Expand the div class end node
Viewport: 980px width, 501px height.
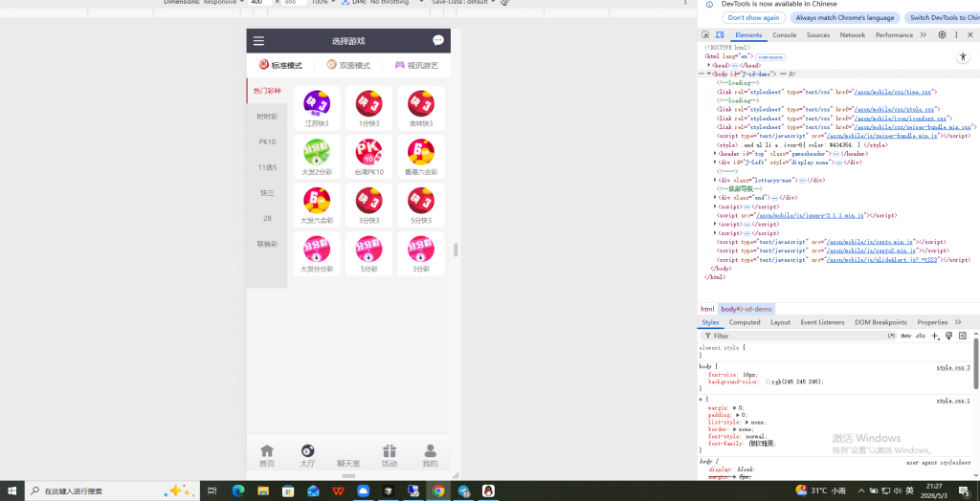[715, 197]
